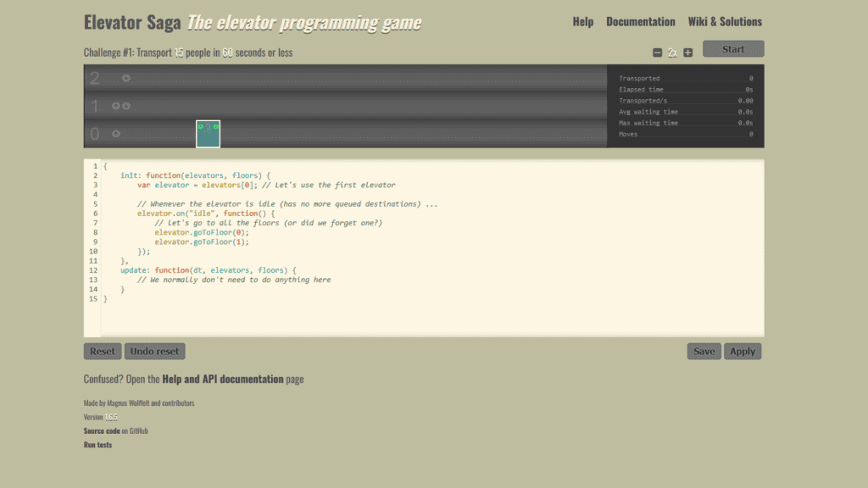868x488 pixels.
Task: Click the Avg waiting time stat row
Action: (686, 112)
